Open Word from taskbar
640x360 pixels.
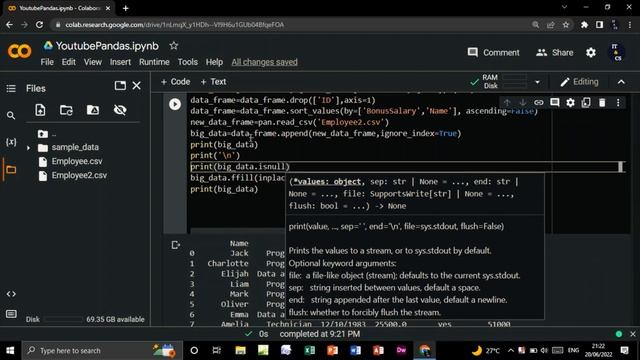coord(355,351)
